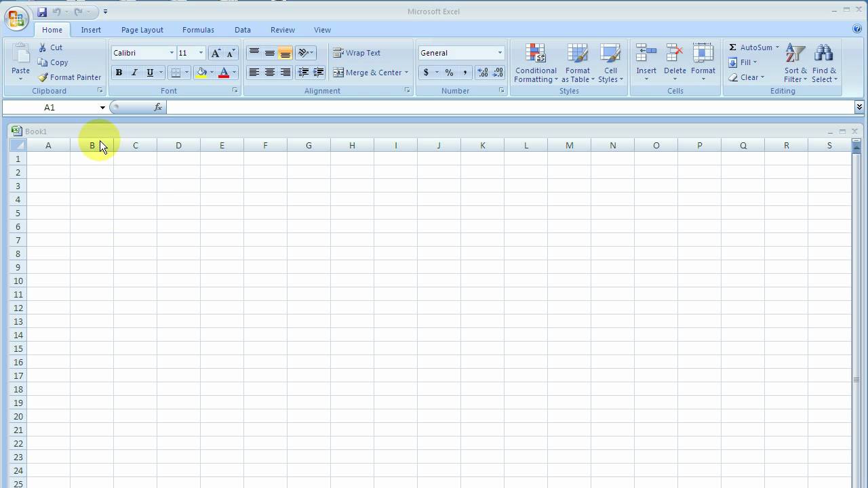Toggle Bottom Align

(285, 53)
